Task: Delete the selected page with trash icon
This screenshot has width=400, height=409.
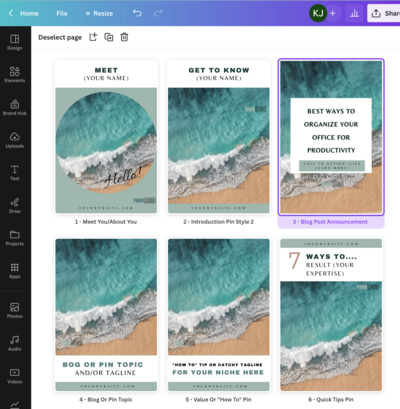Action: point(124,37)
